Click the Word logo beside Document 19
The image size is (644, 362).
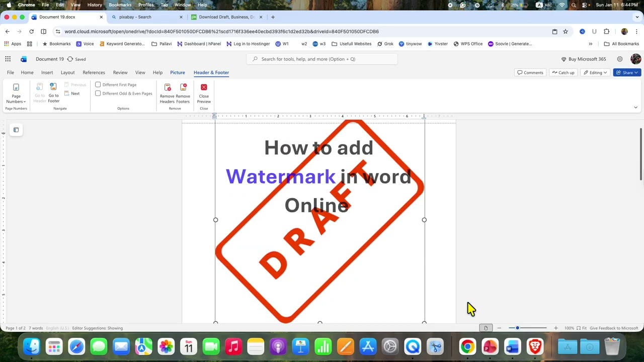pyautogui.click(x=24, y=59)
